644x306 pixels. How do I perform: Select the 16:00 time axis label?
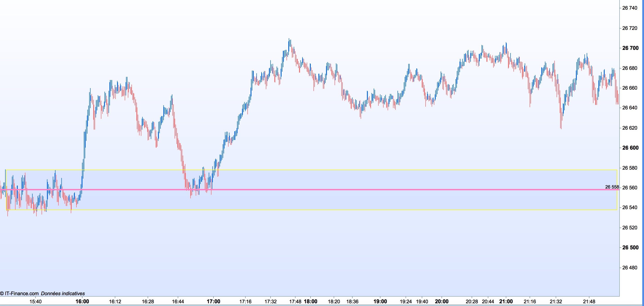click(82, 302)
